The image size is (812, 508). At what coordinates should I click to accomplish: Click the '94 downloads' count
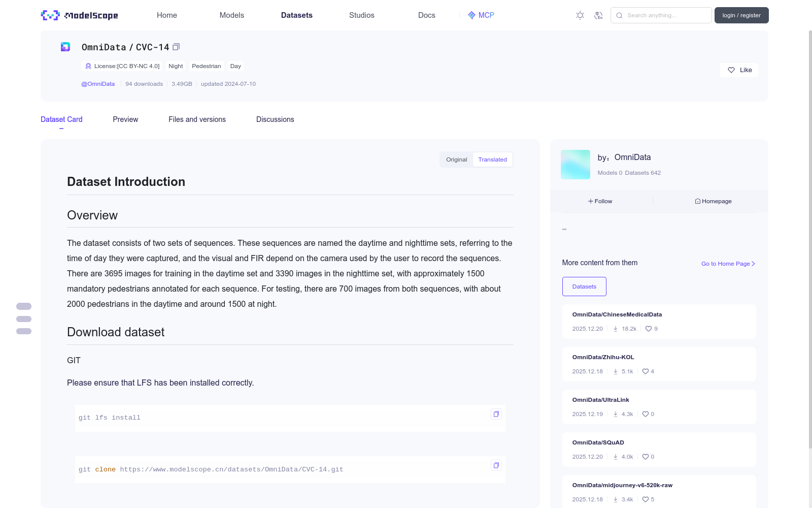pos(144,84)
